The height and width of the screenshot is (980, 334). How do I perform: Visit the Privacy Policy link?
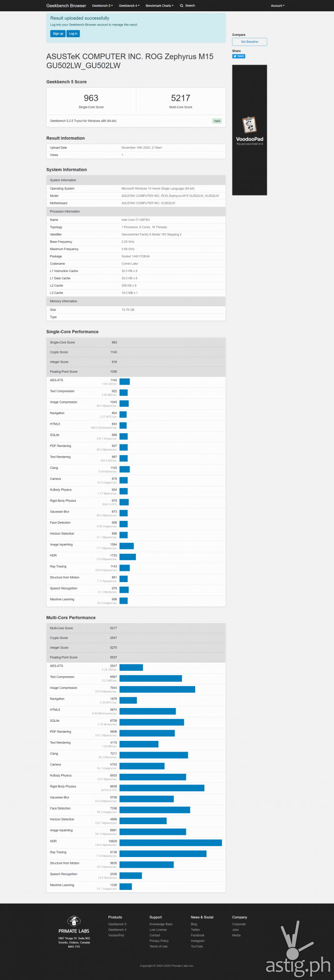point(159,941)
